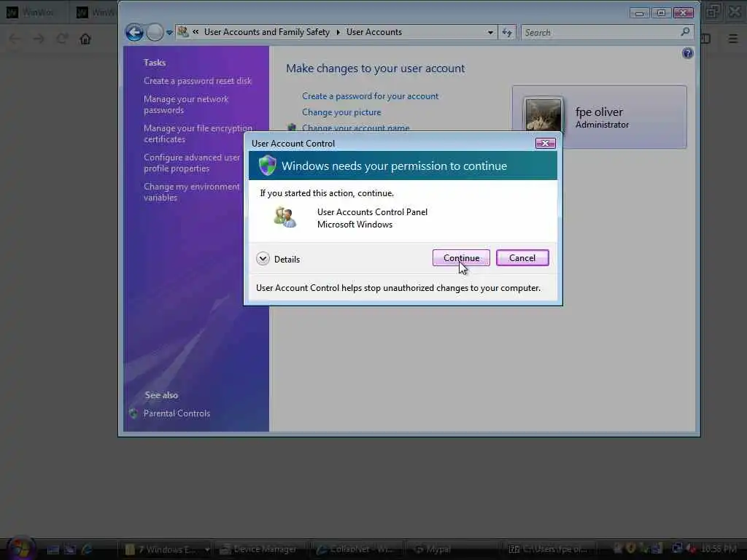Open Manage your network passwords
The width and height of the screenshot is (747, 560).
pos(186,104)
